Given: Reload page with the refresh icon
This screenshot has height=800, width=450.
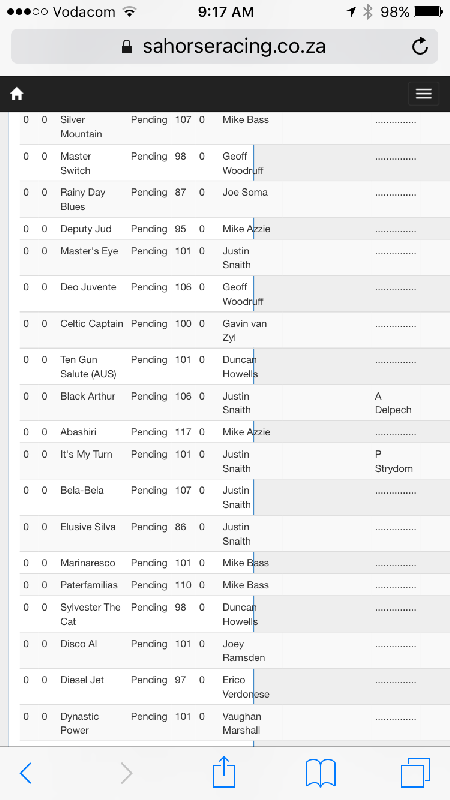Looking at the screenshot, I should pyautogui.click(x=419, y=46).
